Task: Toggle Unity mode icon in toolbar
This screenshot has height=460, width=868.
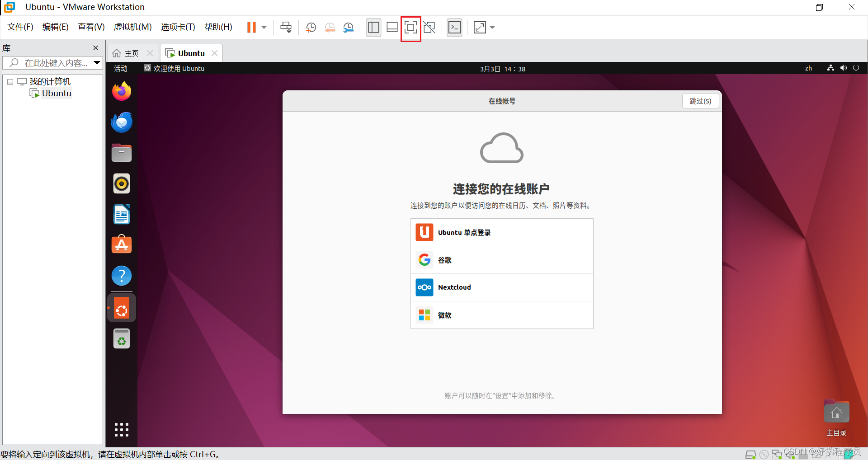Action: click(x=429, y=28)
